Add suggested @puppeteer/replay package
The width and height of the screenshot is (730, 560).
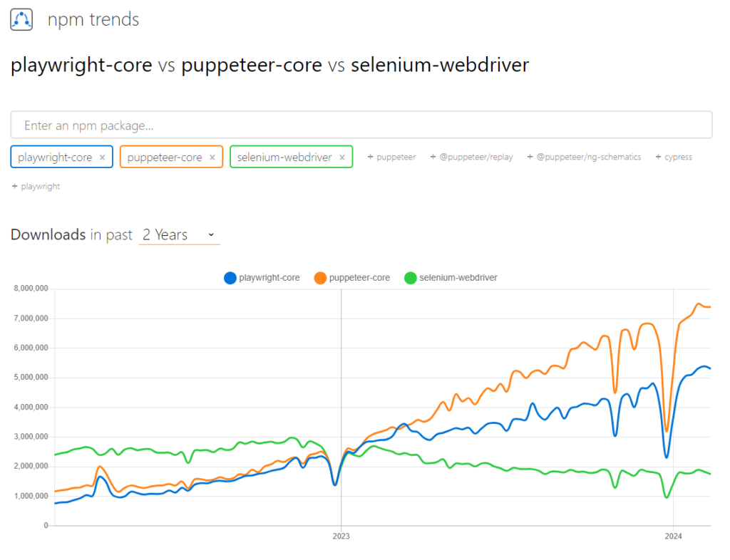pyautogui.click(x=471, y=157)
